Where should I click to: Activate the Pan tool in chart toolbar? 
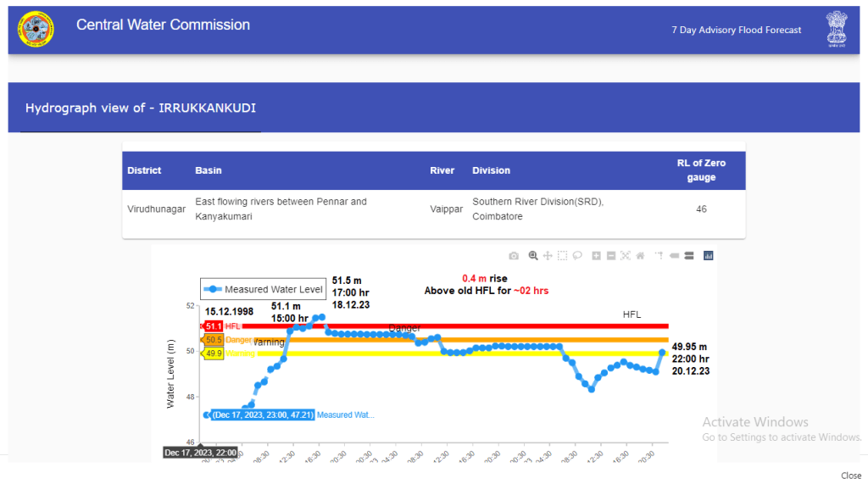(548, 256)
